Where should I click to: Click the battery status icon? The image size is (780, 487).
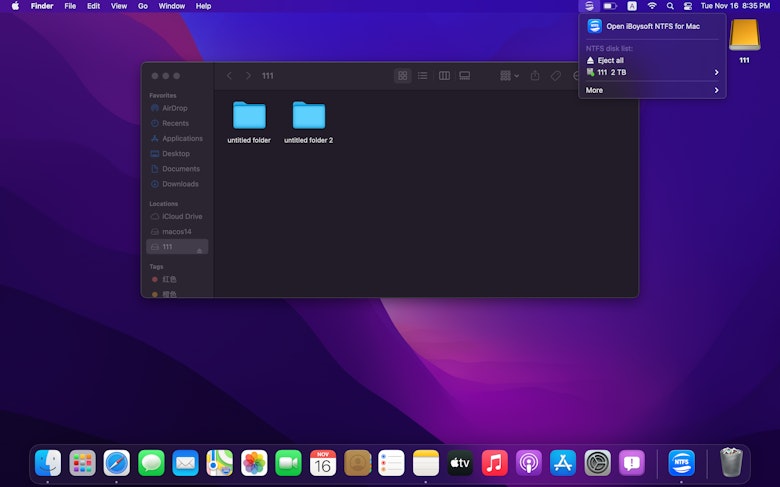(610, 6)
